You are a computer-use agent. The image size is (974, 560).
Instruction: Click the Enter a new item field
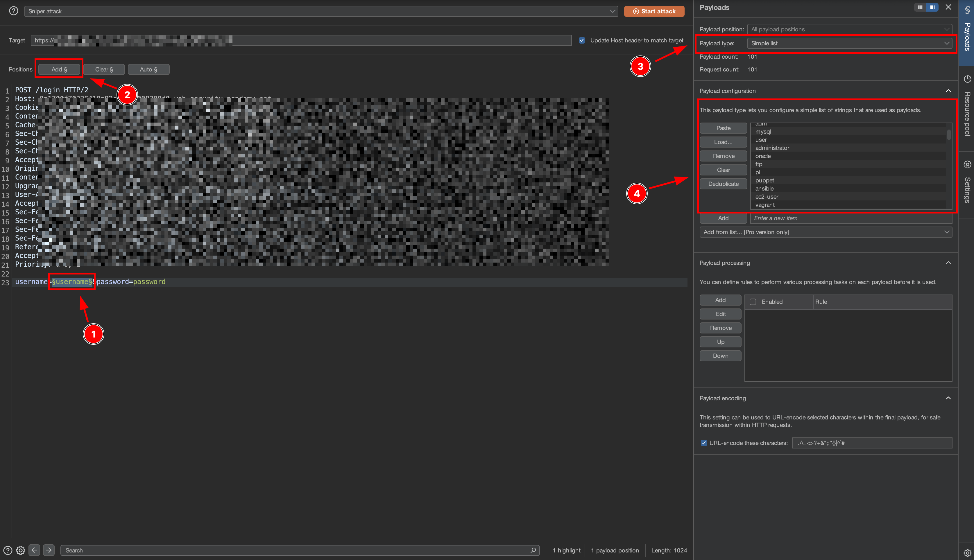coord(850,218)
